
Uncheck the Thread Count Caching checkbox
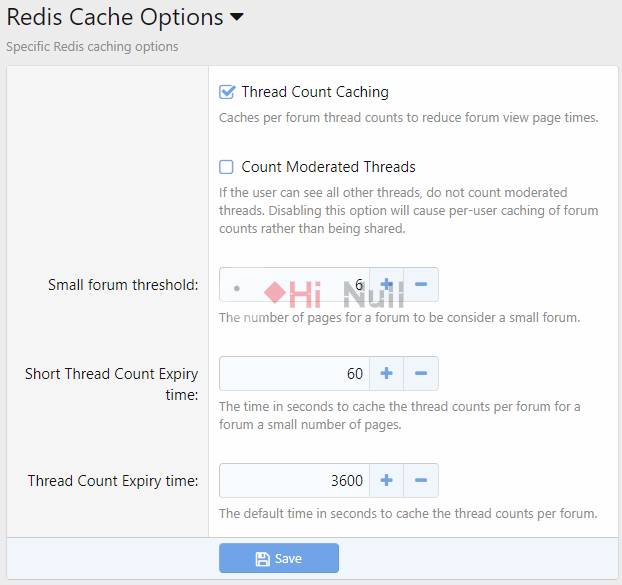click(x=227, y=92)
